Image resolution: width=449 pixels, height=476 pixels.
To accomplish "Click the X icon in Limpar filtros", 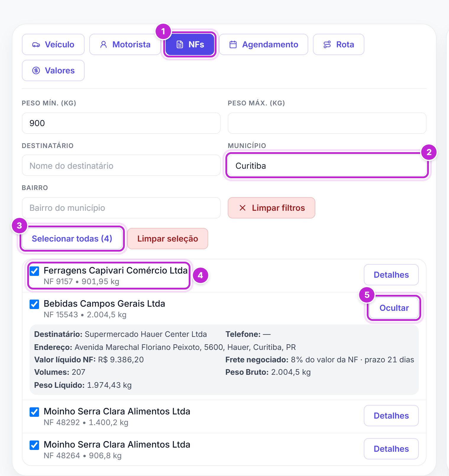I will coord(243,208).
